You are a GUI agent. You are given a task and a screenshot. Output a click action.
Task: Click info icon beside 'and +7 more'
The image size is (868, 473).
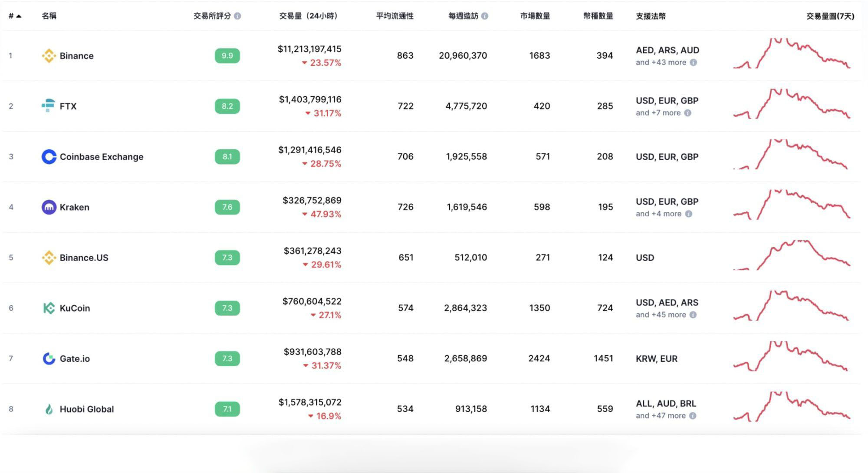pyautogui.click(x=687, y=113)
